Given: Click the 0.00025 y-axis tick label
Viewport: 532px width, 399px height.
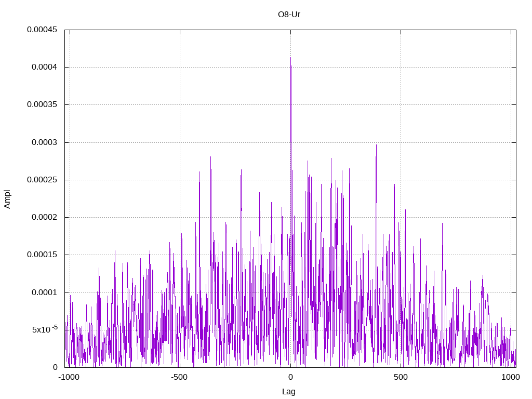Looking at the screenshot, I should [x=42, y=180].
